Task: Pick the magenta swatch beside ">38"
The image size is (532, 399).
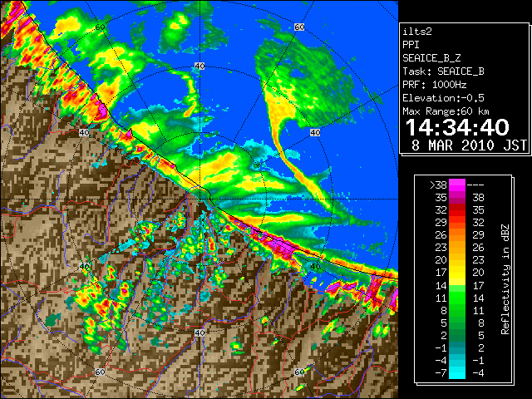Action: 457,185
